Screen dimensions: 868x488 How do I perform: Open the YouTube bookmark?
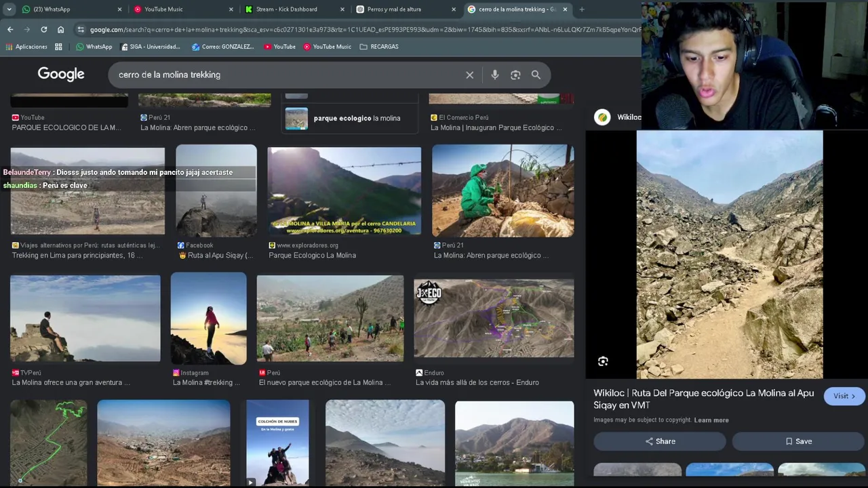click(279, 47)
